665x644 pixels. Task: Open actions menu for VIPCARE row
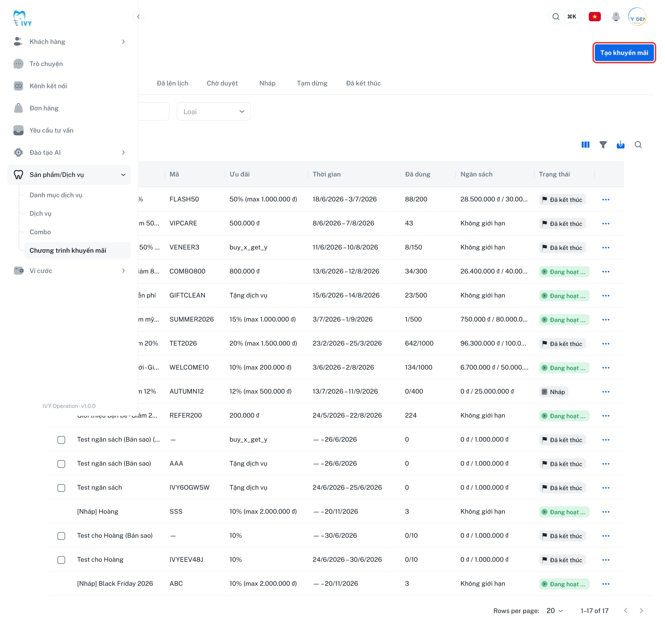[x=606, y=223]
